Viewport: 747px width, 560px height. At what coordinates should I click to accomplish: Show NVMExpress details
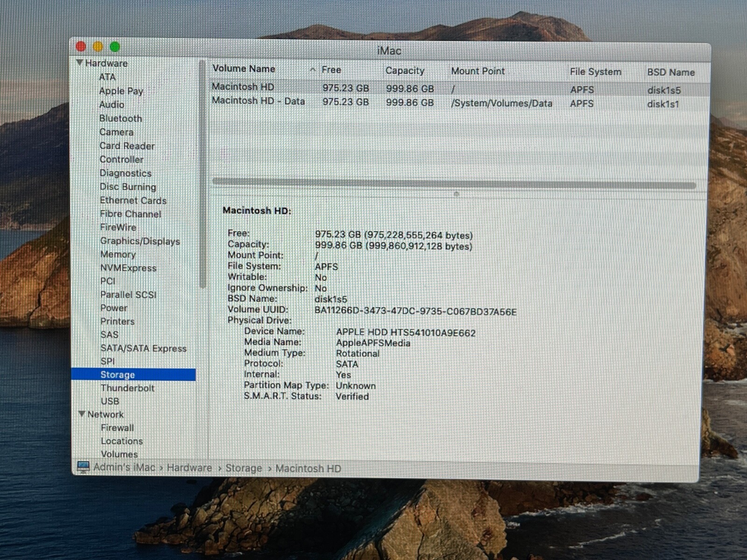coord(128,268)
